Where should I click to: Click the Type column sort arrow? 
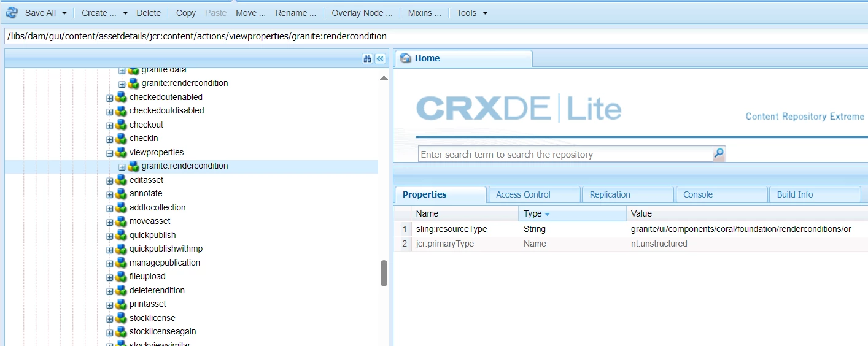point(547,214)
